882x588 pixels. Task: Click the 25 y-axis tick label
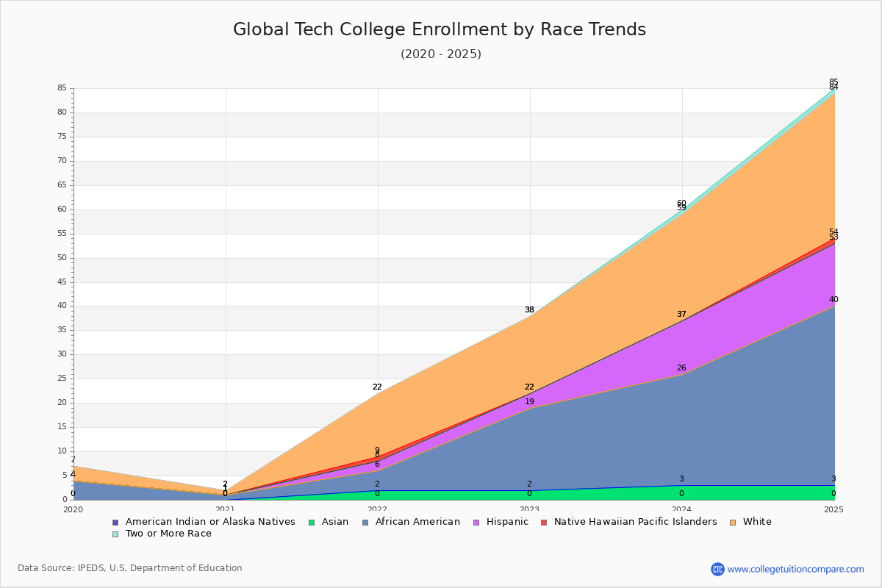pyautogui.click(x=62, y=379)
